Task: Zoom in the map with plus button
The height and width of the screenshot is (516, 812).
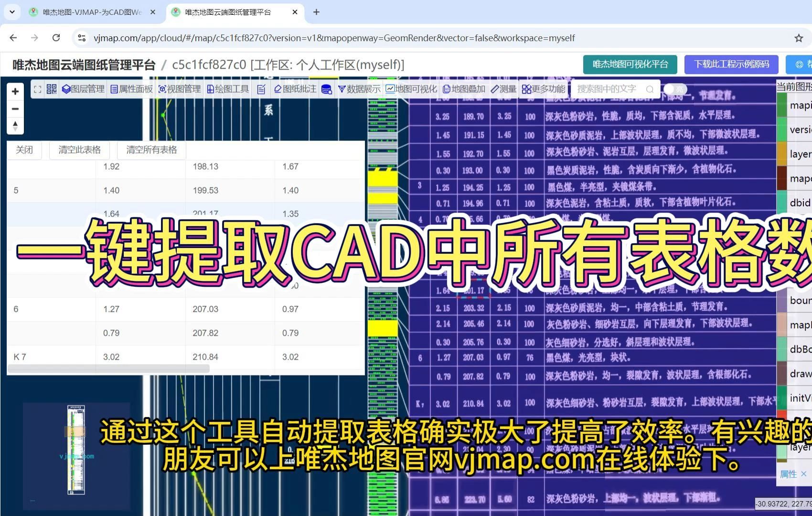Action: coord(15,91)
